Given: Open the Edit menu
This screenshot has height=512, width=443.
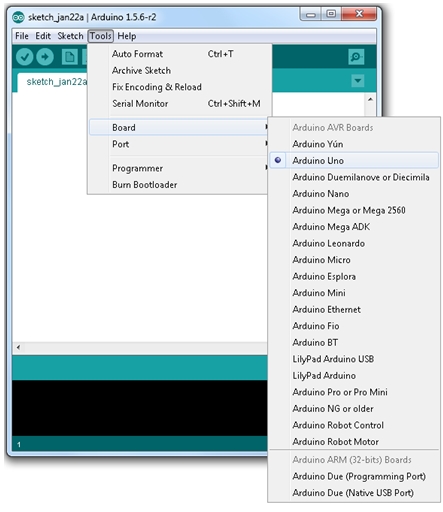Looking at the screenshot, I should (43, 36).
